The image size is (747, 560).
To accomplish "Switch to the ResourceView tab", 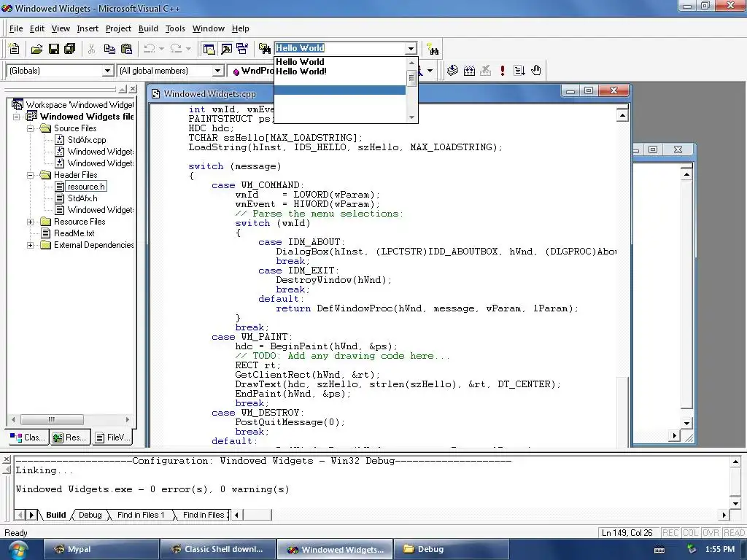I will point(70,437).
